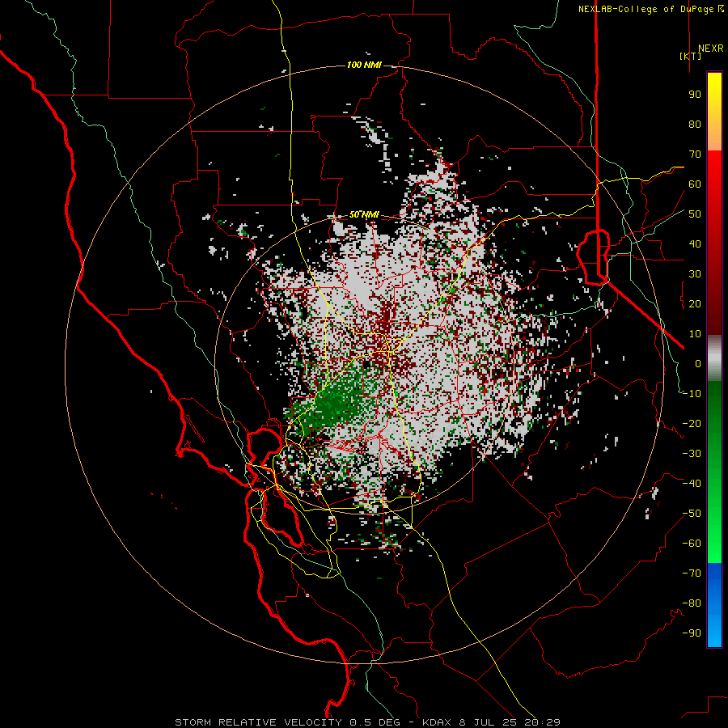Click the 0.5 DEG elevation angle text

click(x=375, y=722)
